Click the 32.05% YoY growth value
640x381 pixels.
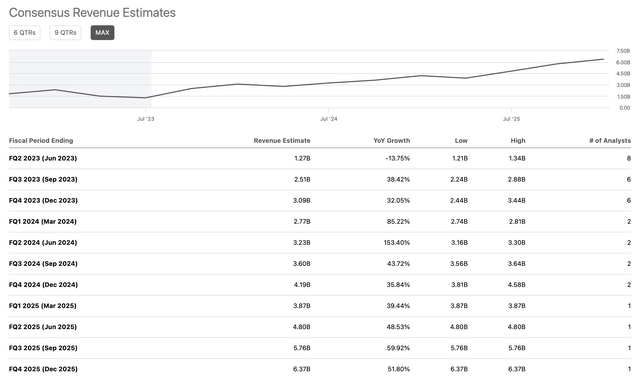pos(398,201)
